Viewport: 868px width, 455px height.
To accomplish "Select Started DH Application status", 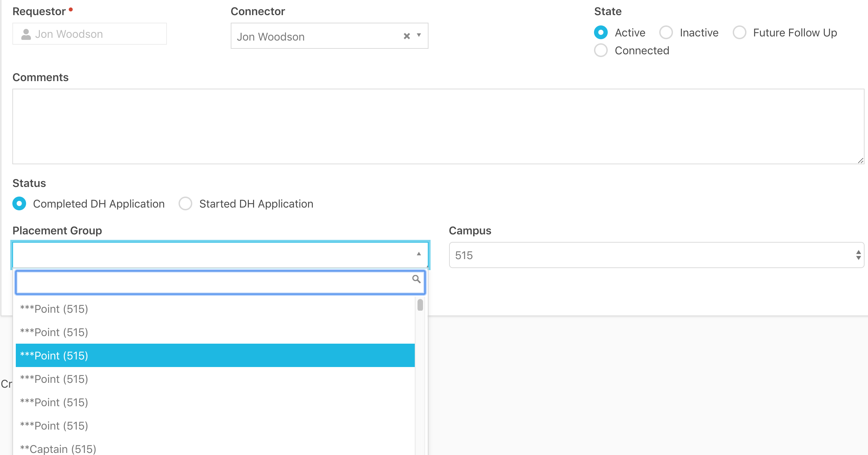I will [185, 204].
